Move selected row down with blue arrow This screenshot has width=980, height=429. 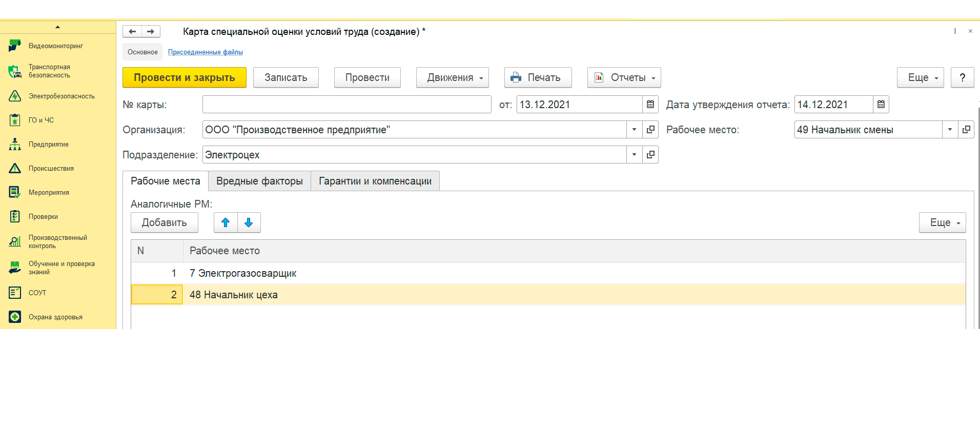point(249,222)
